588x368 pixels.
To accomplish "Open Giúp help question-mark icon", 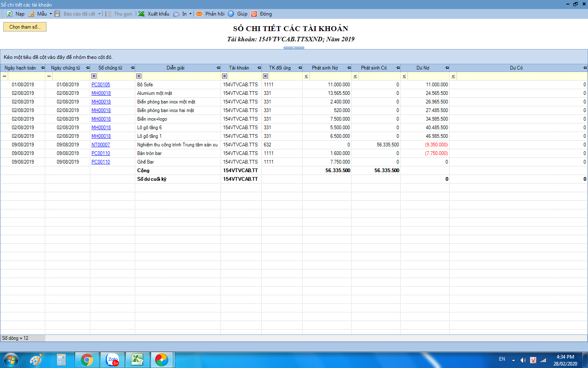I will [x=231, y=14].
